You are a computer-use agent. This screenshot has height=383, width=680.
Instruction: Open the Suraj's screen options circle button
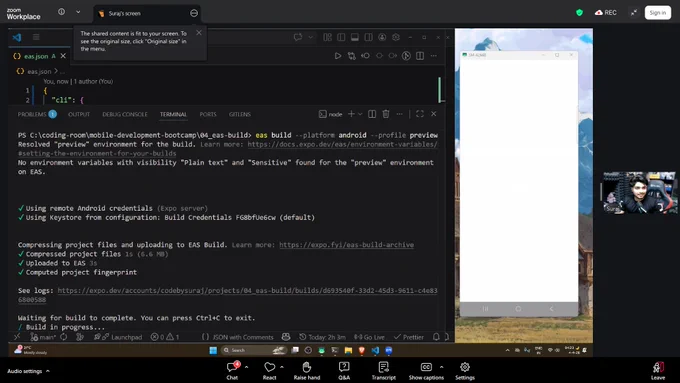pos(194,13)
